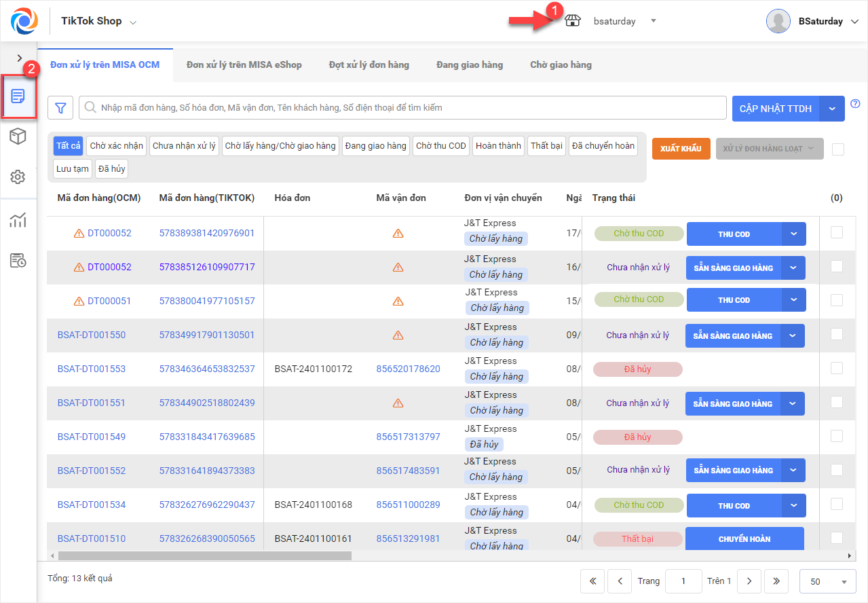Expand the left sidebar with the arrow
The image size is (868, 603).
click(x=19, y=58)
